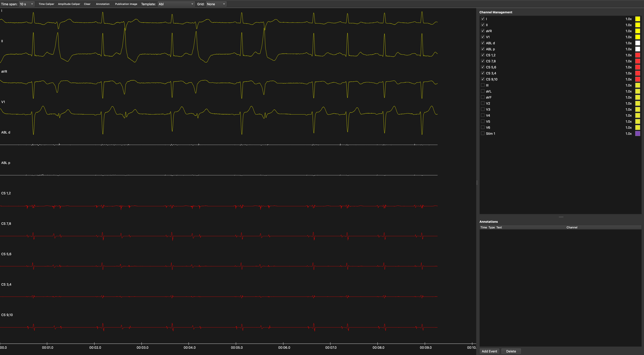Click the 1.0x gain value for aVR

click(629, 31)
